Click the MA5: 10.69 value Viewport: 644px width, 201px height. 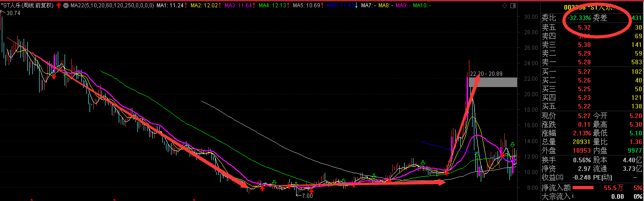coord(307,5)
